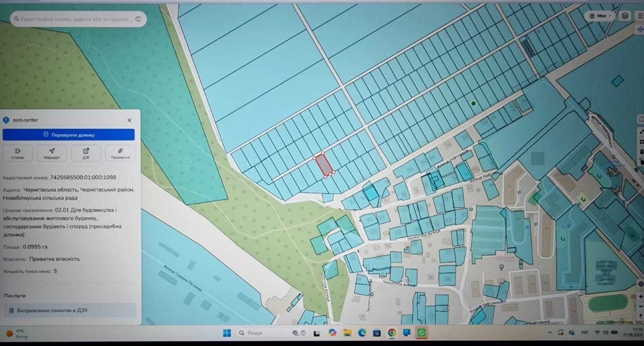Click the blue crosshair locate icon
This screenshot has width=644, height=346.
point(640,30)
